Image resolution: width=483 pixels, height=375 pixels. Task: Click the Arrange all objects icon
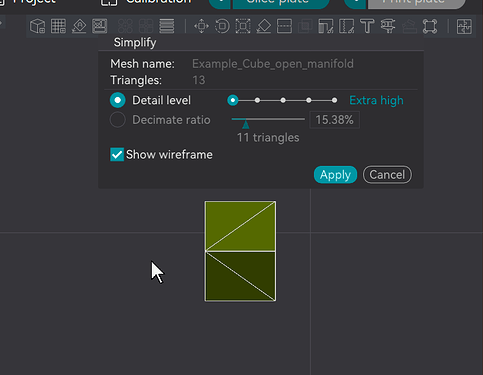pos(100,26)
